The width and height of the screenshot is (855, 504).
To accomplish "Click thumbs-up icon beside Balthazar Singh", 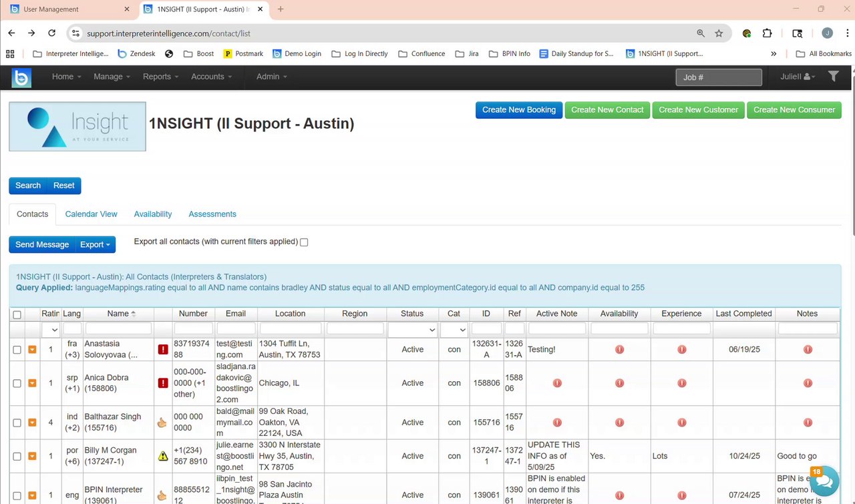I will pyautogui.click(x=163, y=423).
